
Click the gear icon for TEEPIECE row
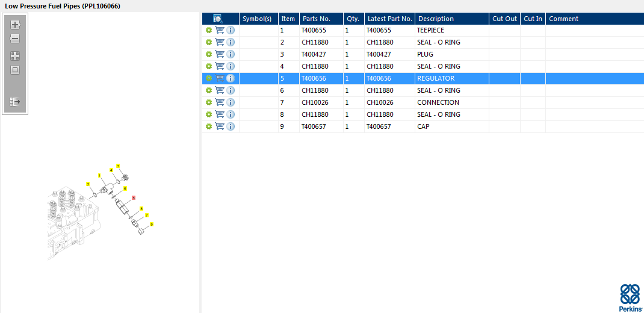[209, 30]
